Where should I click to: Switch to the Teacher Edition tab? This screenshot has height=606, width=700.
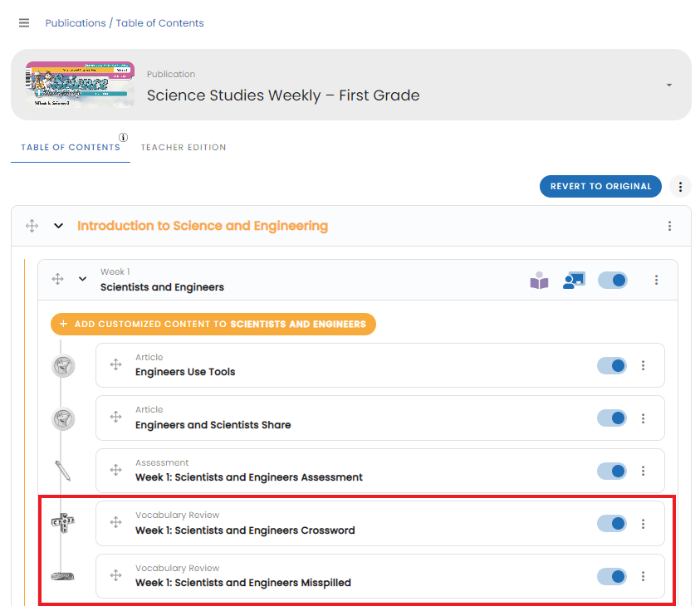(184, 148)
